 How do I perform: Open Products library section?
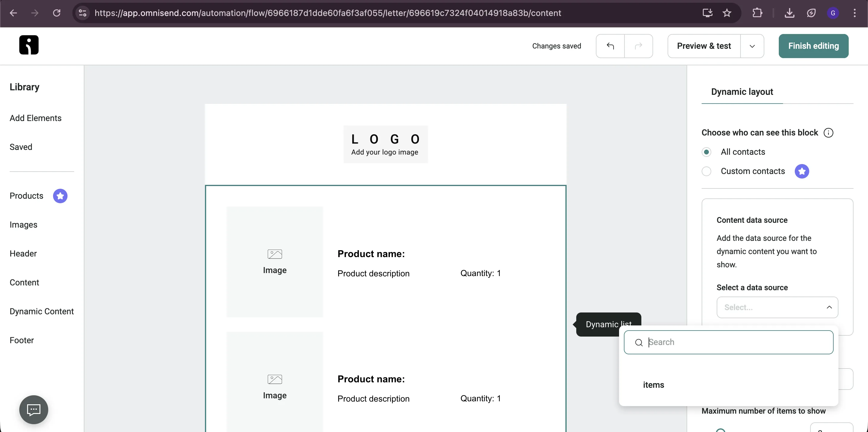pos(26,196)
